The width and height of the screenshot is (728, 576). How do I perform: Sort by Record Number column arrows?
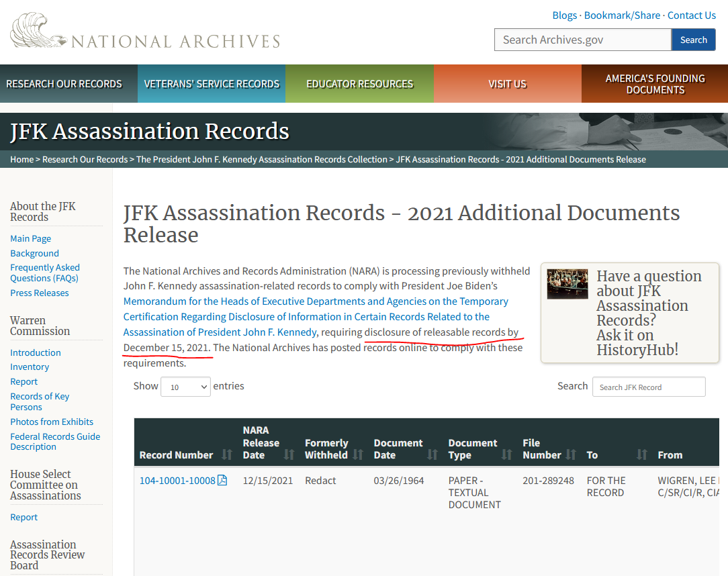(x=226, y=454)
